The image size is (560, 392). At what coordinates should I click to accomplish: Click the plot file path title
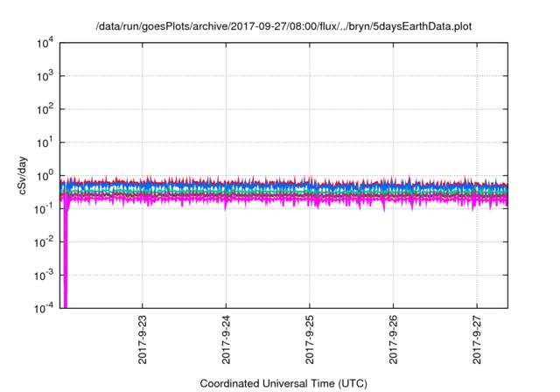tap(283, 26)
